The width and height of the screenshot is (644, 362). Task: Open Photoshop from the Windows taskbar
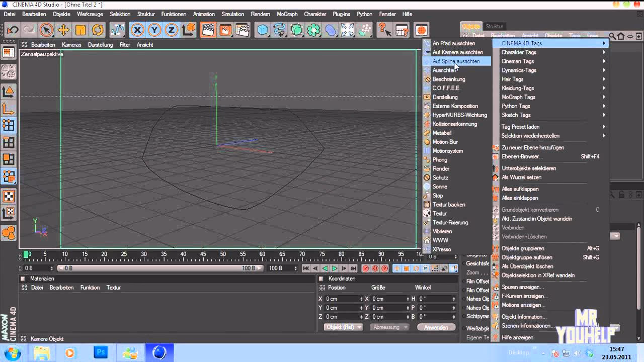pos(101,352)
